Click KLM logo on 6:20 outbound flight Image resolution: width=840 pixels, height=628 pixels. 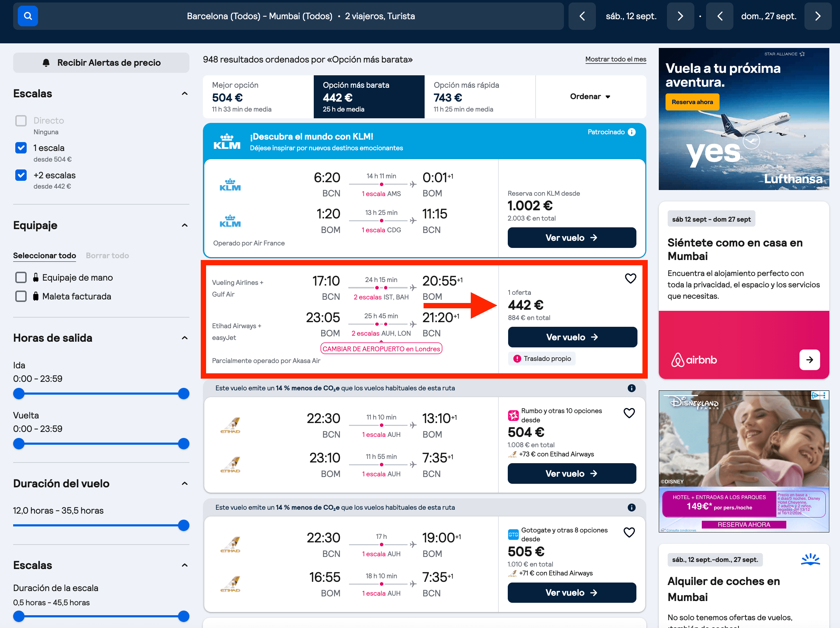click(x=230, y=185)
